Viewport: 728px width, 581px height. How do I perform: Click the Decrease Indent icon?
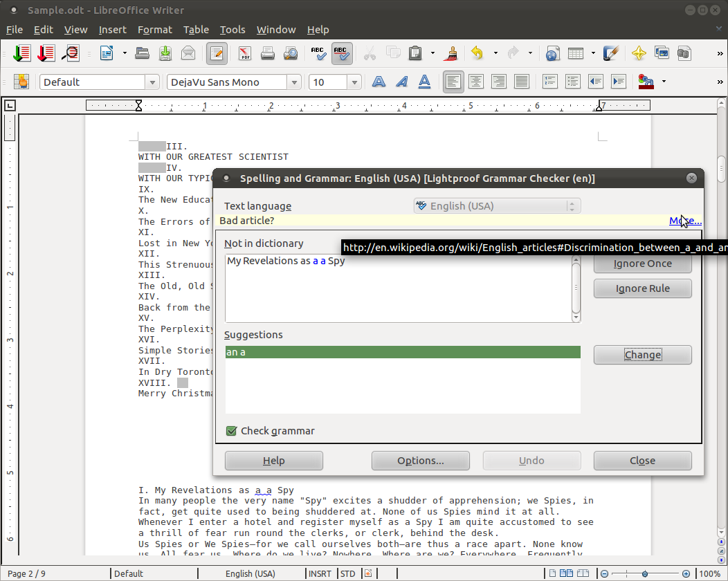coord(596,82)
